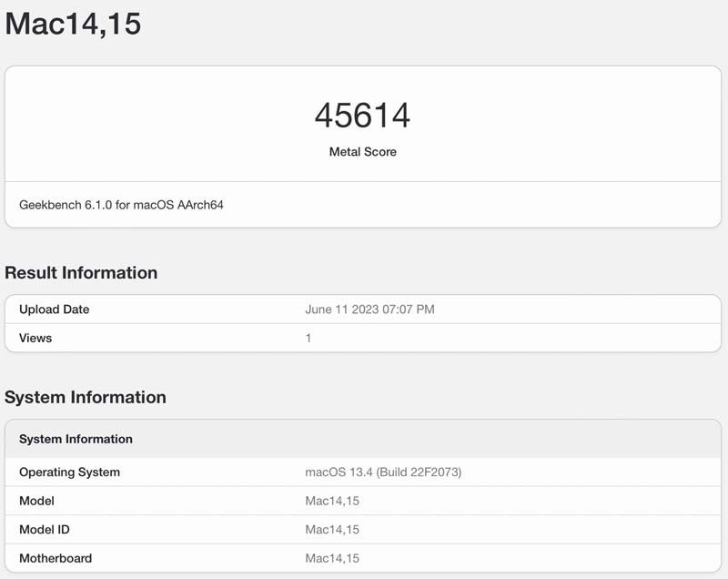This screenshot has height=579, width=728.
Task: Click the Operating System label
Action: click(x=70, y=472)
